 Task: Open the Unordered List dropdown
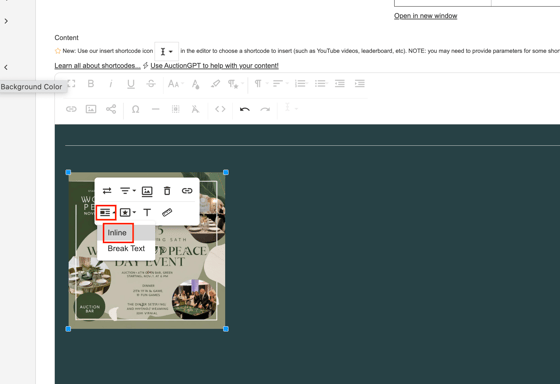(322, 84)
